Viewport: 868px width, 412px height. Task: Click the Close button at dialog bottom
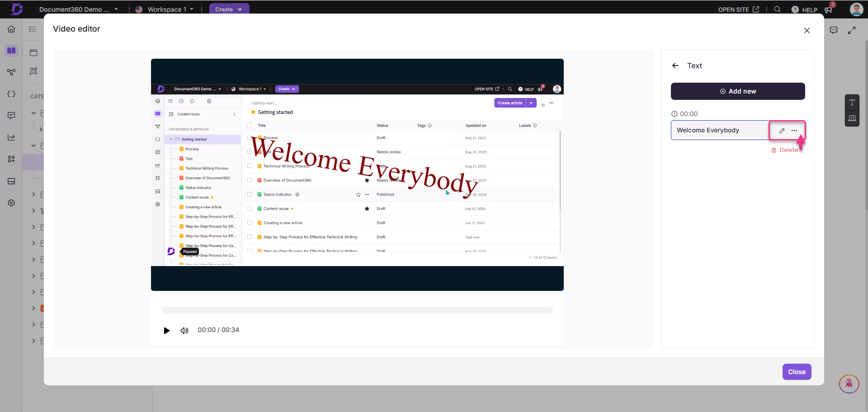(797, 372)
